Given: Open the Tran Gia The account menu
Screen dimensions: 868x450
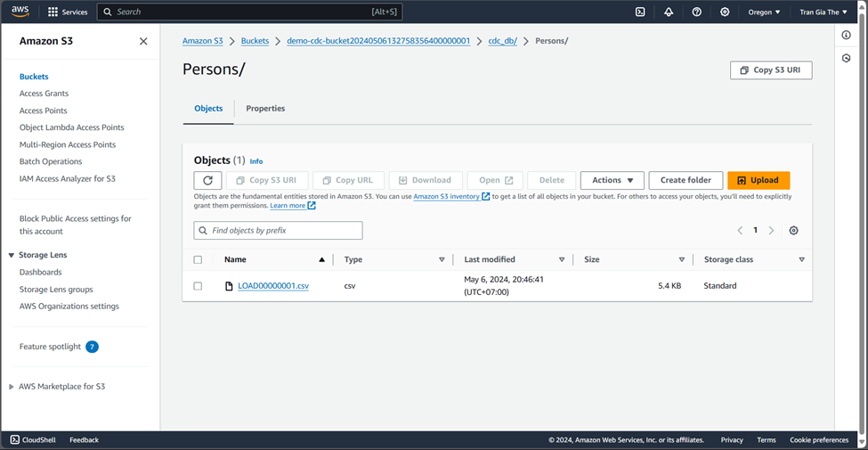Looking at the screenshot, I should click(x=823, y=12).
